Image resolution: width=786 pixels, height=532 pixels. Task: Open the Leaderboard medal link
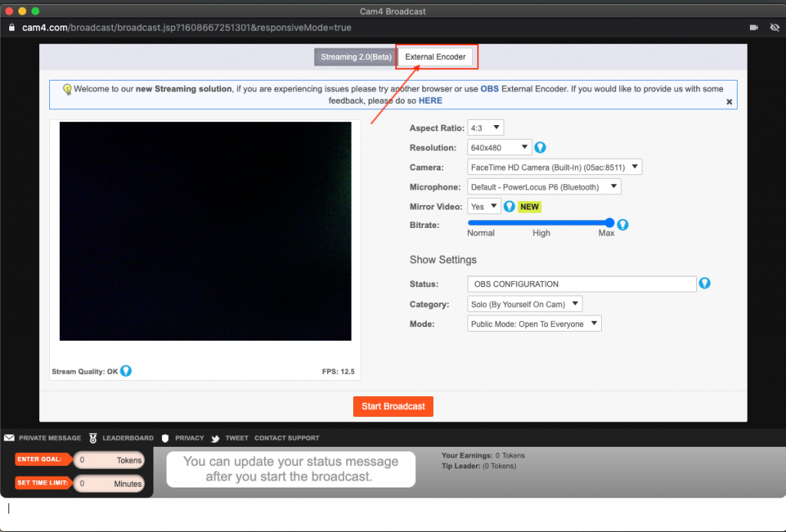tap(122, 438)
